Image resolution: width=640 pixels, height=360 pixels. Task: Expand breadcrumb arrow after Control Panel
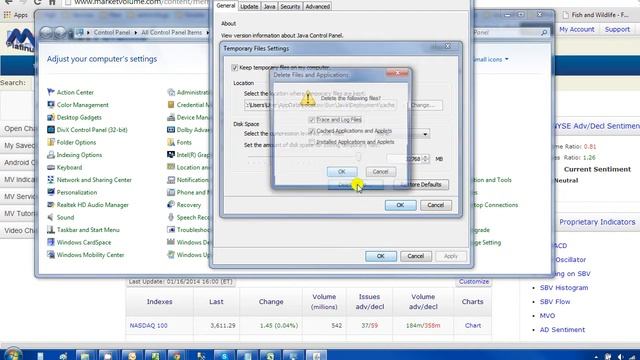(136, 32)
